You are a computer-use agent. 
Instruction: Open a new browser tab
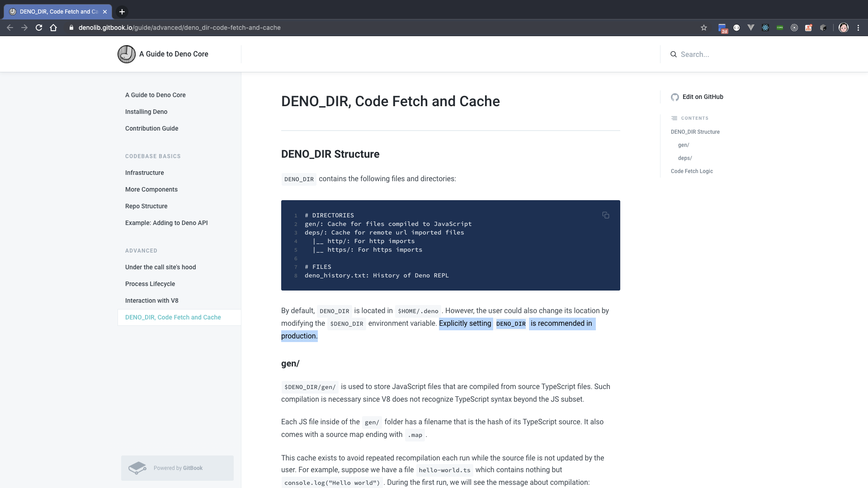tap(122, 12)
